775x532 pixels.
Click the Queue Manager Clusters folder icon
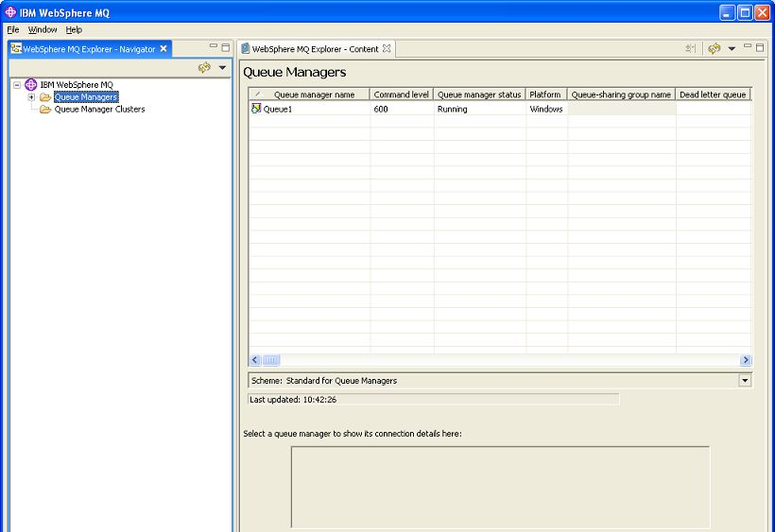(45, 110)
